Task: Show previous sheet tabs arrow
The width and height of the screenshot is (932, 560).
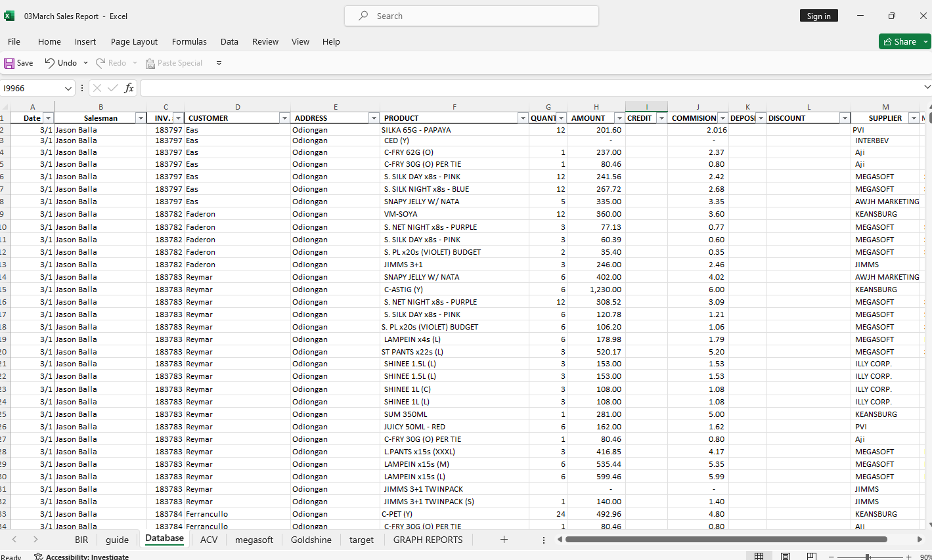Action: (14, 540)
